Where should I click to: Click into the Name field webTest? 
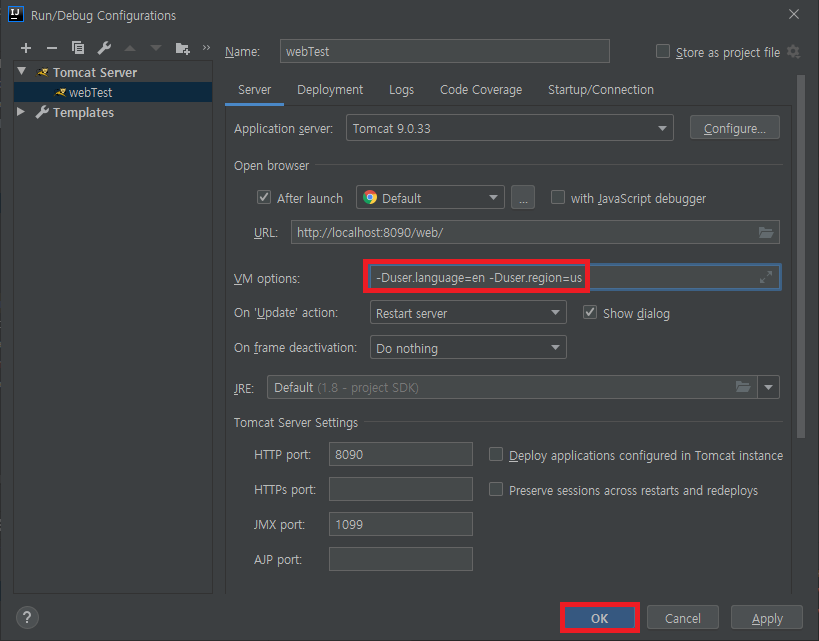tap(444, 51)
